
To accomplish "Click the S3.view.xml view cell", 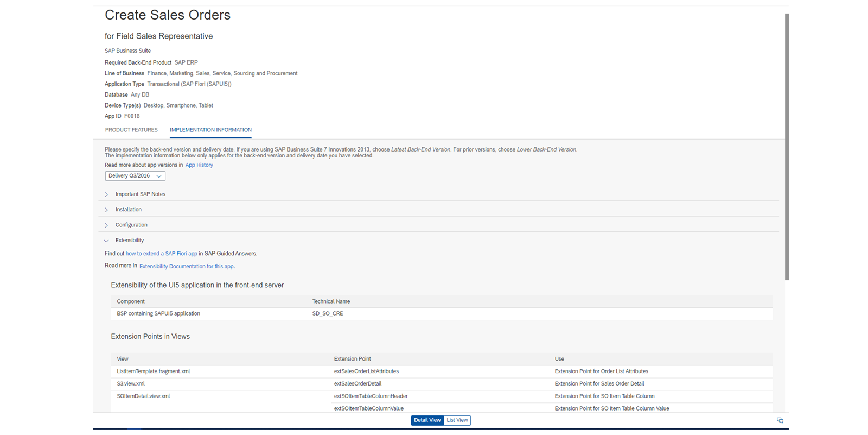I will (131, 383).
